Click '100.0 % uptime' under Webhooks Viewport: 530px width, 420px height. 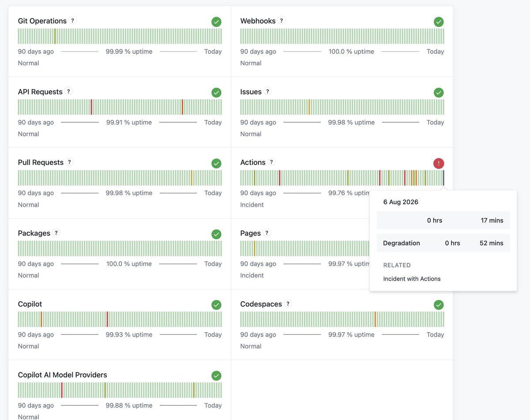point(351,52)
